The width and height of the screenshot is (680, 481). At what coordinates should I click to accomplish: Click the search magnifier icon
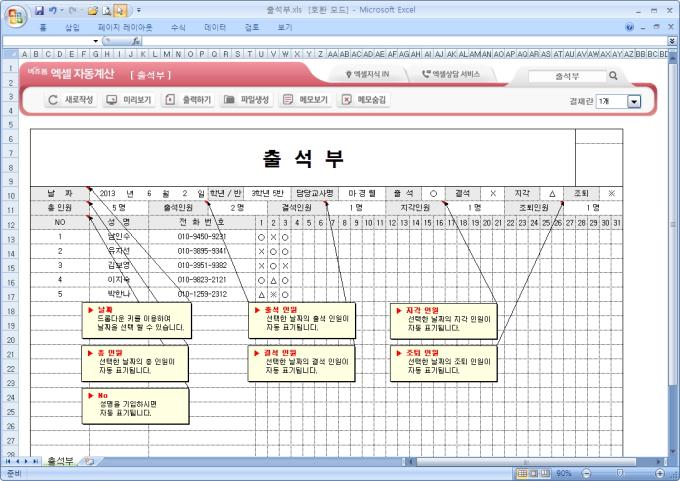tap(613, 75)
